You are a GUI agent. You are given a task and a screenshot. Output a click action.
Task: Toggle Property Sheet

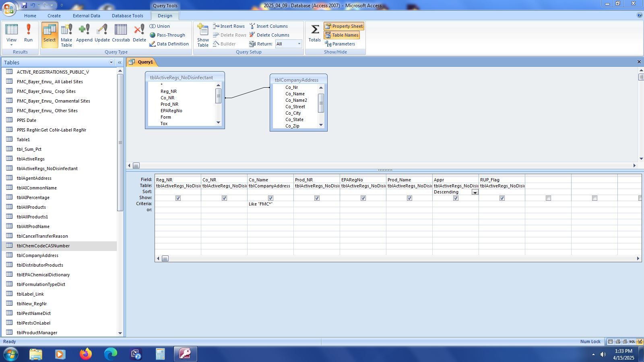coord(344,26)
